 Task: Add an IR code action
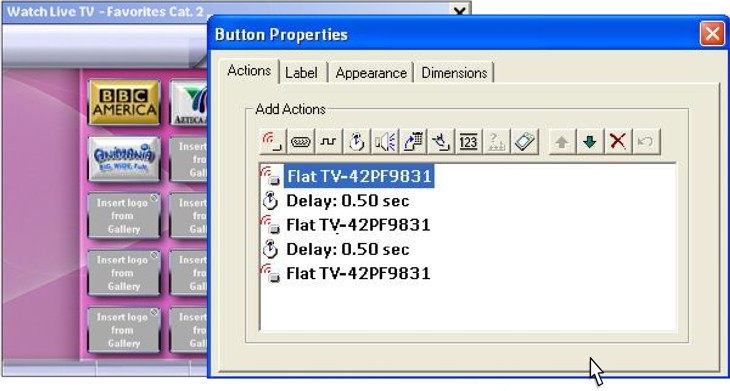point(273,142)
